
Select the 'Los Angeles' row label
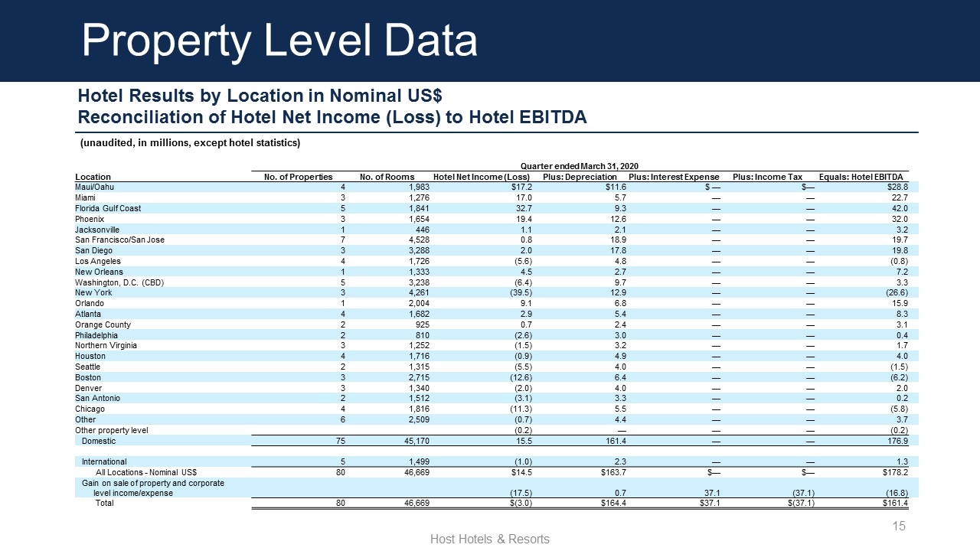click(98, 261)
